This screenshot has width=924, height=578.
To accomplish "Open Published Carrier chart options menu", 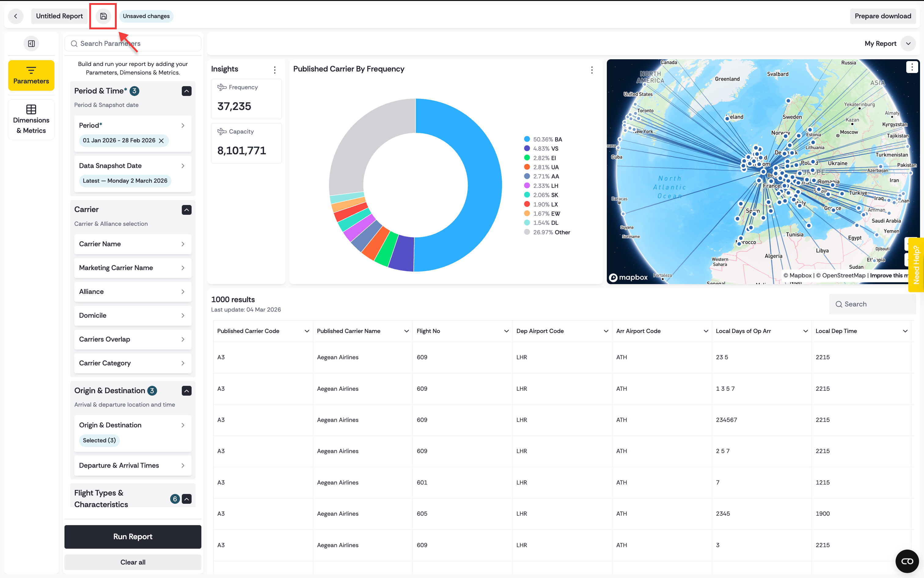I will pos(592,70).
